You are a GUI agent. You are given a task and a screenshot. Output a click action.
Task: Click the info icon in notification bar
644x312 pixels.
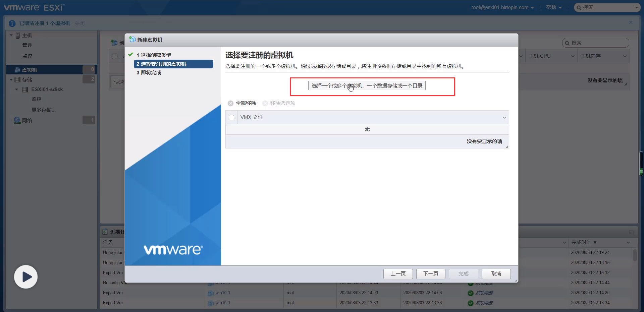(12, 23)
